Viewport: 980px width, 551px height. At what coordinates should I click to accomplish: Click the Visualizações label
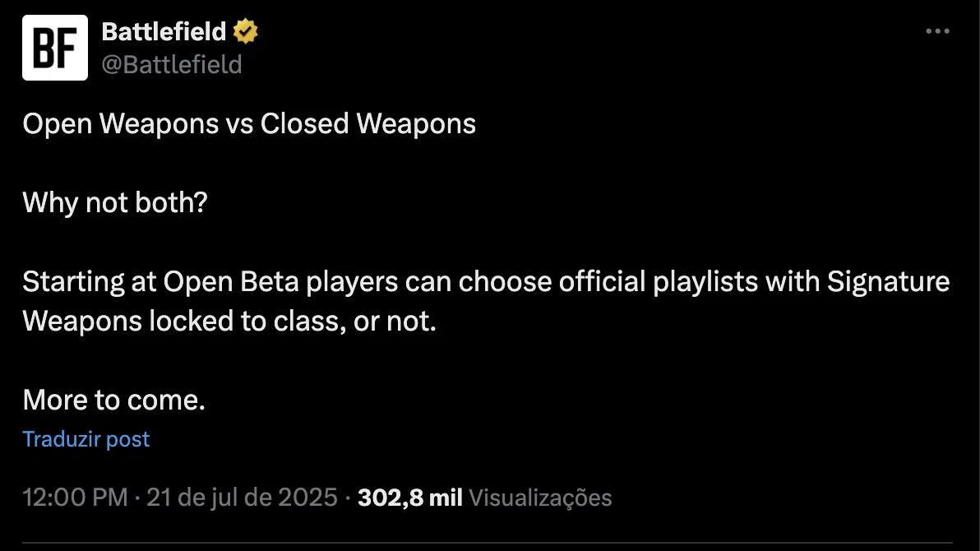coord(540,498)
